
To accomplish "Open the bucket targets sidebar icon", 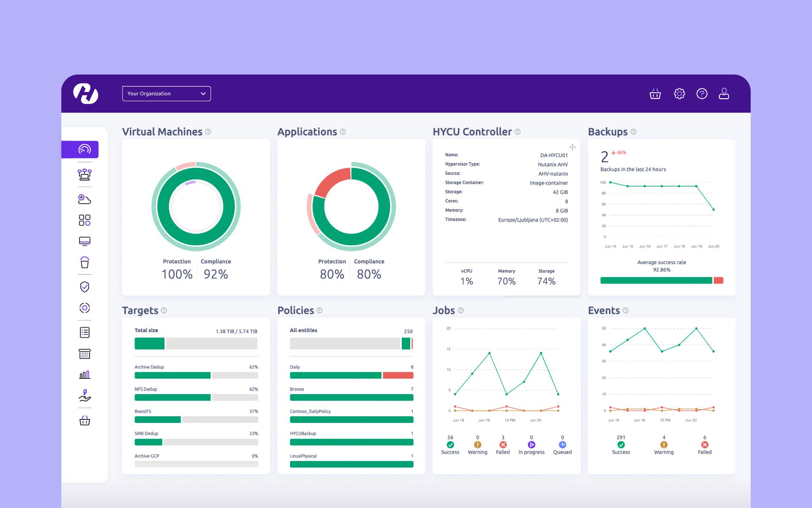I will [x=85, y=262].
